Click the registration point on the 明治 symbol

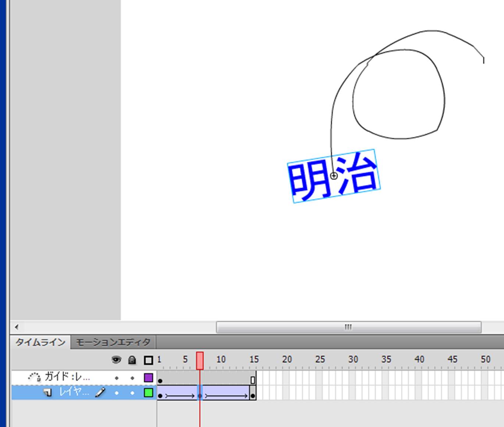334,176
